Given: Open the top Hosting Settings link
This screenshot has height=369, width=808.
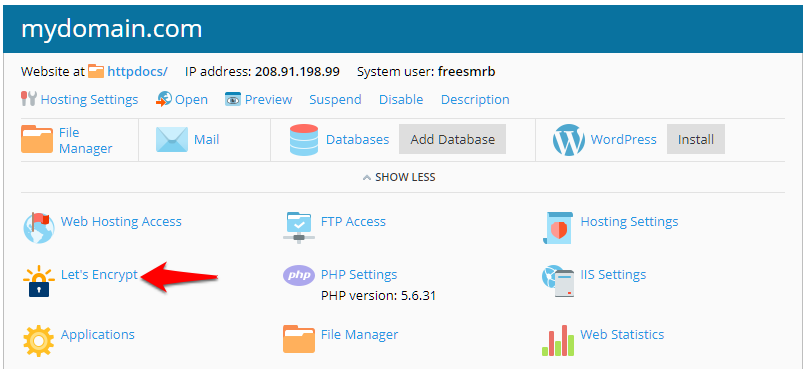Looking at the screenshot, I should coord(89,99).
